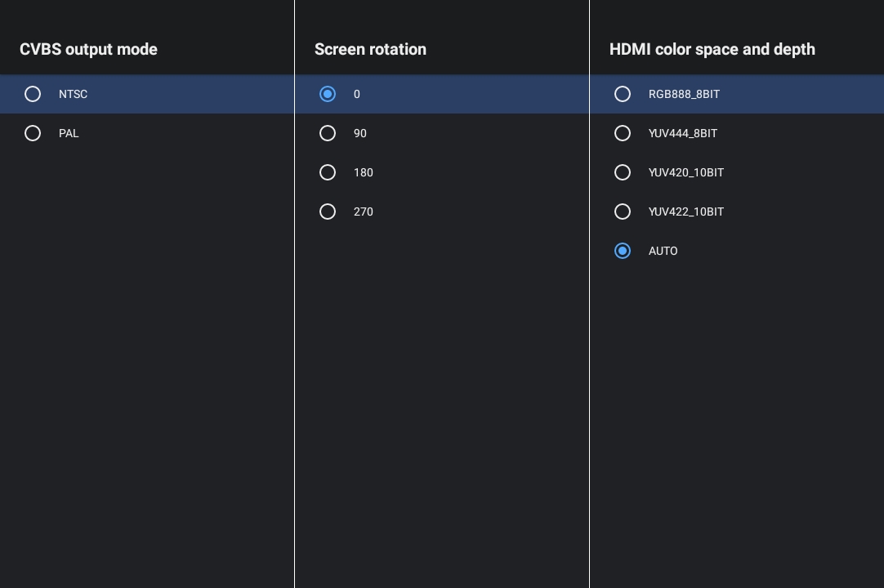Click the PAL label text
Screen dimensions: 884x588
click(x=69, y=133)
